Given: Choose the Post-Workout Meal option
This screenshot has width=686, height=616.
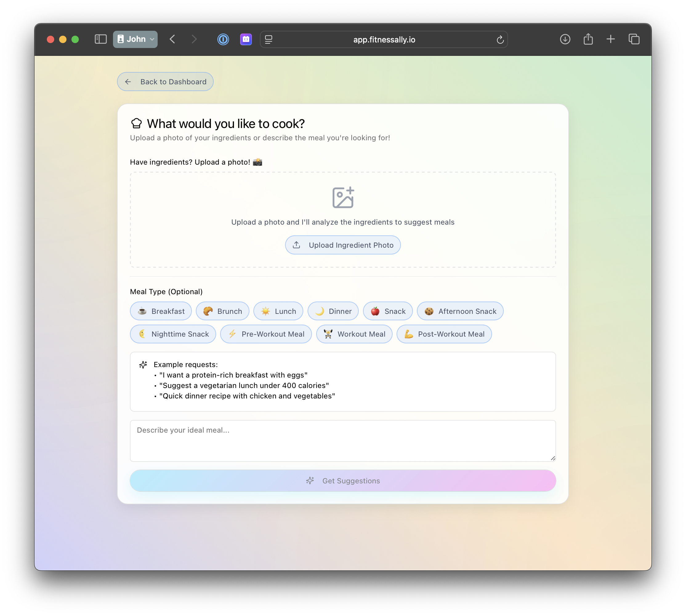Looking at the screenshot, I should pos(444,334).
